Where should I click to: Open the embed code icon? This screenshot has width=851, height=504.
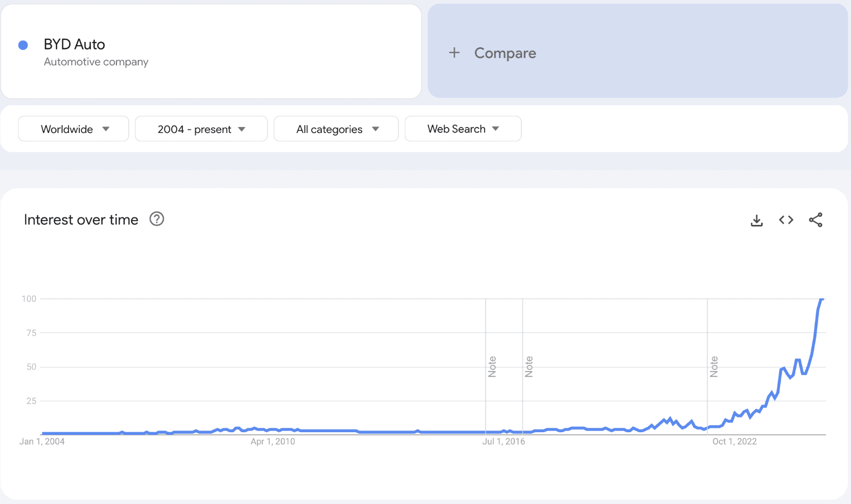tap(786, 220)
